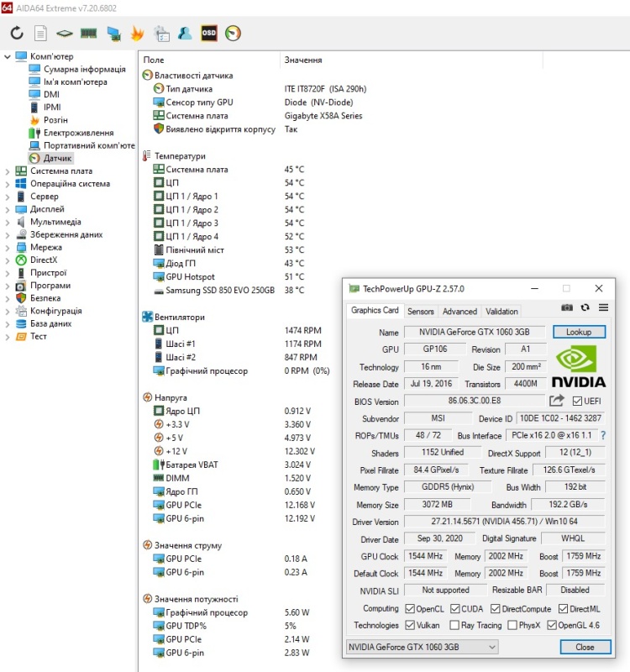Select the Samsung SSD 850 EVO 250GB row
The width and height of the screenshot is (630, 672).
(x=228, y=290)
